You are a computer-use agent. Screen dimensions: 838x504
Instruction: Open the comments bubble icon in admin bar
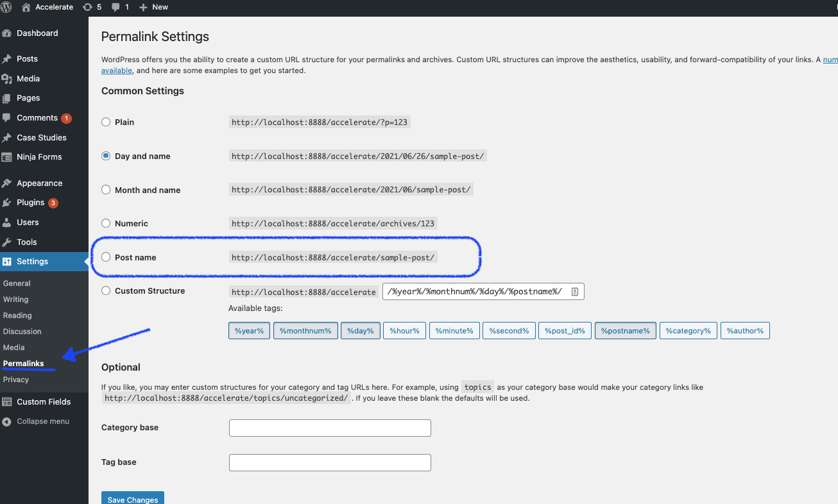116,7
